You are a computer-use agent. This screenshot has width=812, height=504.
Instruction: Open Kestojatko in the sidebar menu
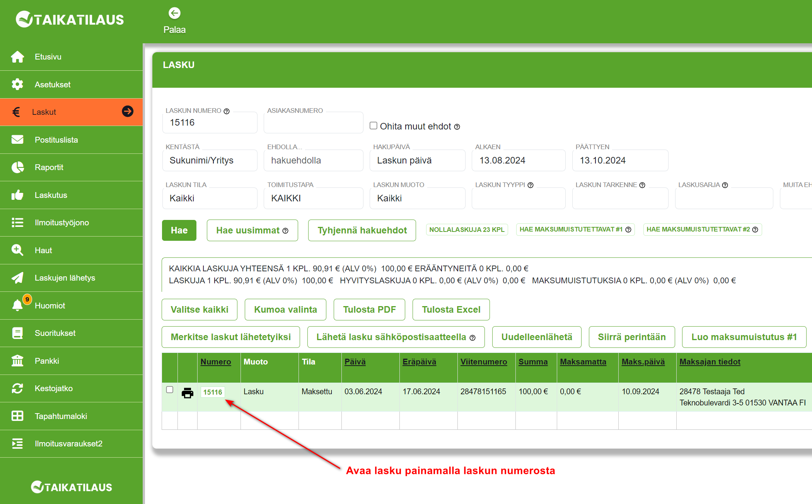[x=71, y=388]
